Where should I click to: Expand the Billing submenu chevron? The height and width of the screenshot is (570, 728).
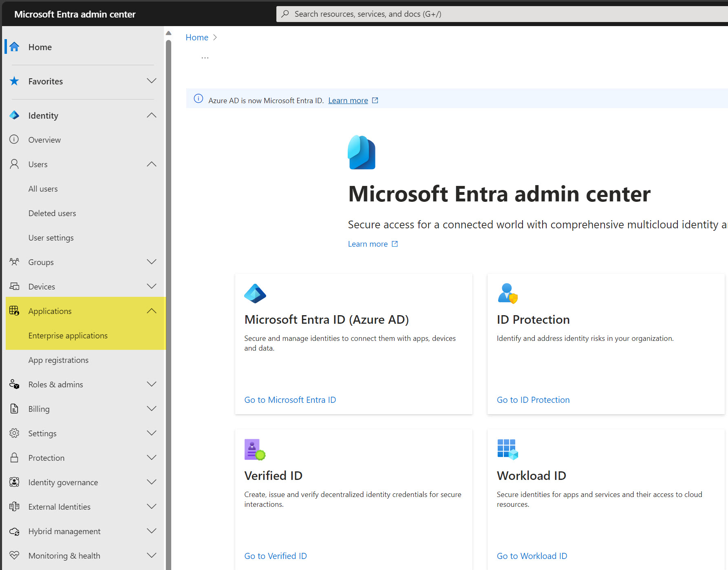pyautogui.click(x=152, y=409)
